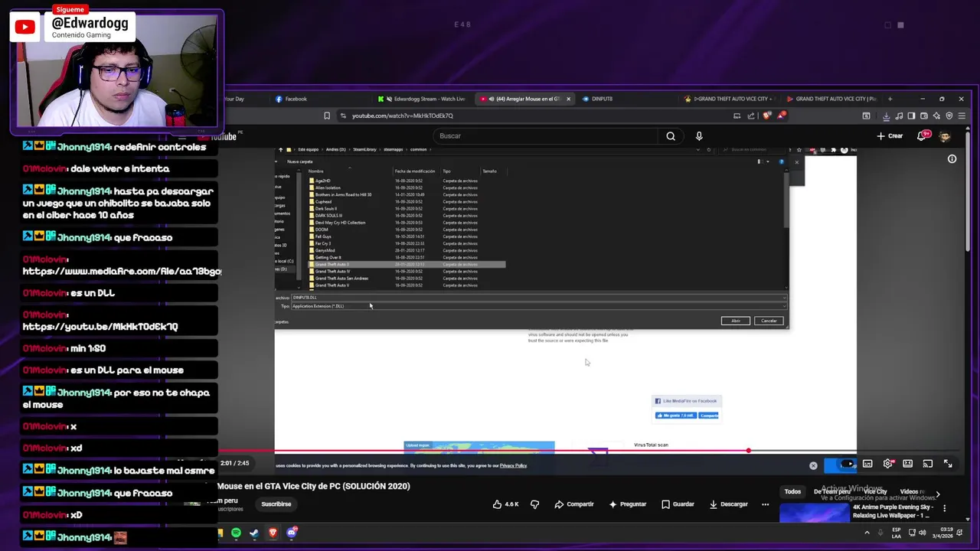Click the common folder in breadcrumb path

[x=418, y=150]
